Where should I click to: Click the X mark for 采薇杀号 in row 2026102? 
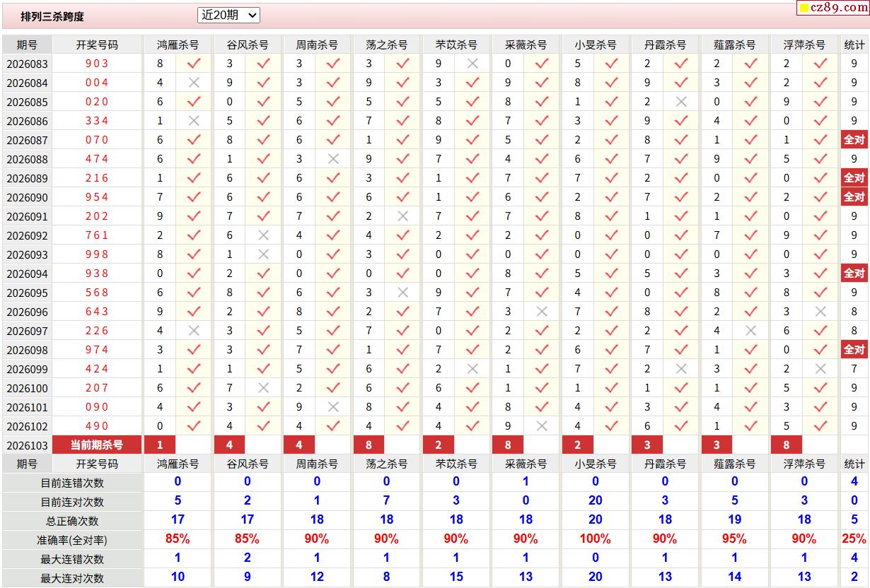tap(542, 426)
